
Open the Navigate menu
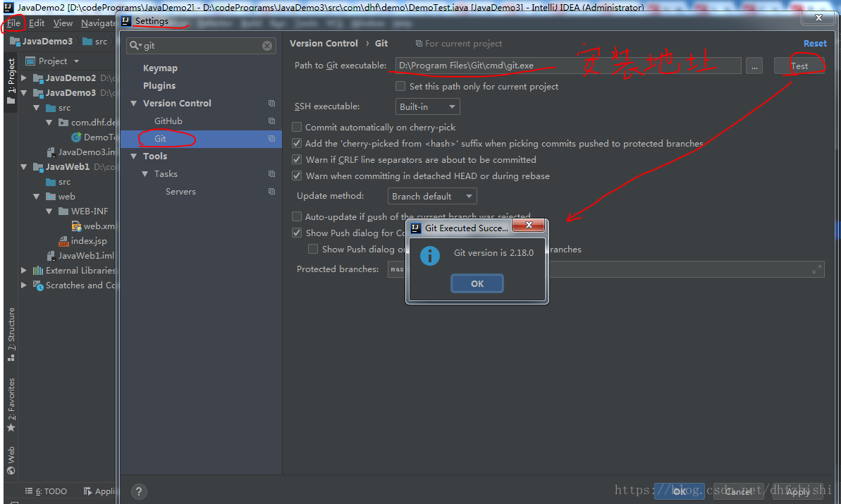coord(97,23)
